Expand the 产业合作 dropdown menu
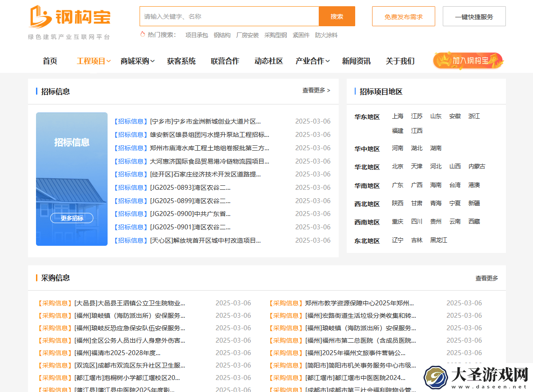Screen dimensions: 533x392 (x=313, y=61)
